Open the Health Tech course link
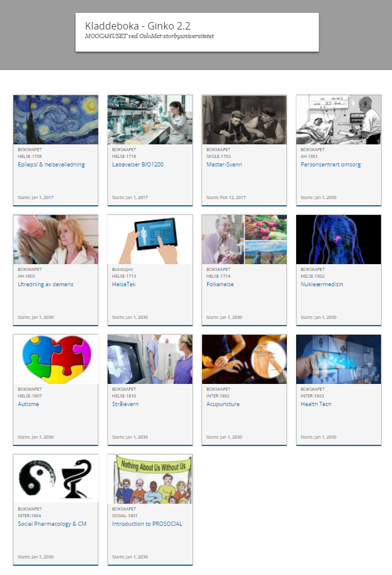Image resolution: width=392 pixels, height=575 pixels. pyautogui.click(x=316, y=404)
